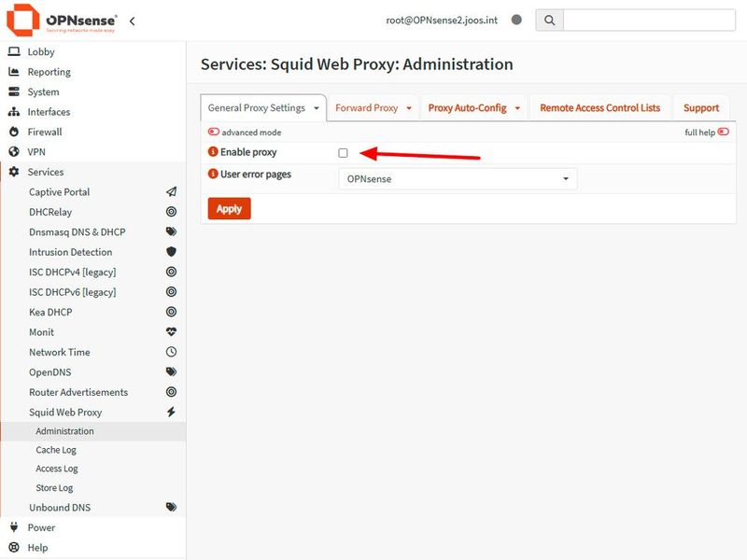
Task: Click the Reporting chart icon
Action: coord(14,72)
